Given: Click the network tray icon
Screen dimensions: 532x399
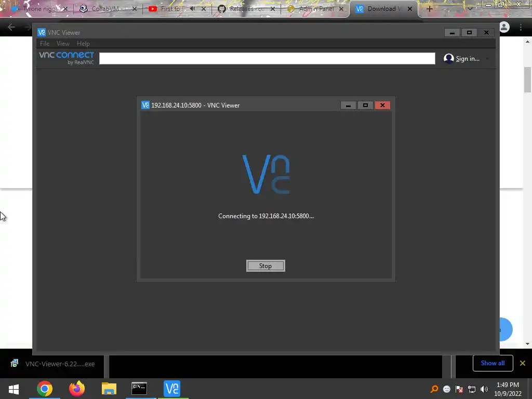Looking at the screenshot, I should pyautogui.click(x=472, y=389).
